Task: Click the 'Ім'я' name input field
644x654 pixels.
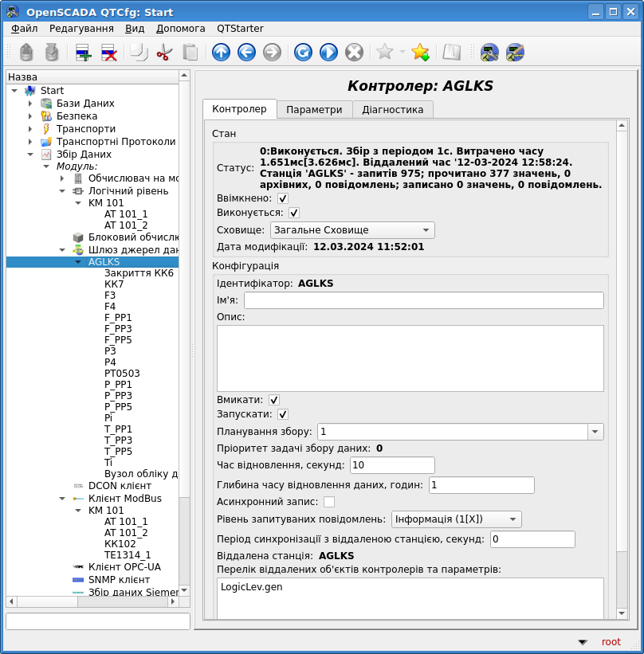Action: point(423,300)
